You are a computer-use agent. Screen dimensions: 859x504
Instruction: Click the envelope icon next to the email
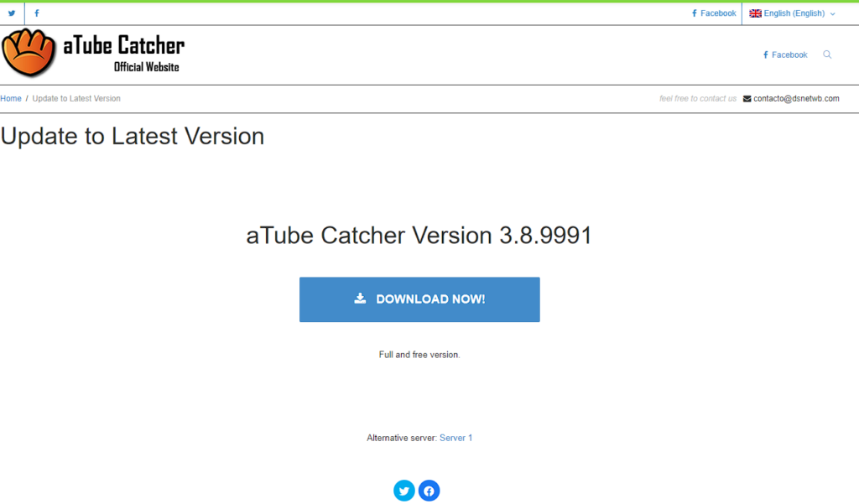coord(747,99)
